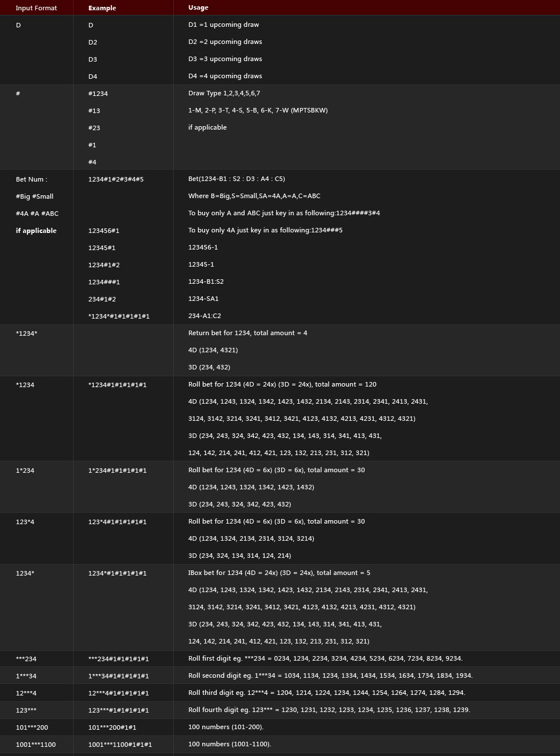Click the *1234* return bet format
560x756 pixels.
[27, 333]
